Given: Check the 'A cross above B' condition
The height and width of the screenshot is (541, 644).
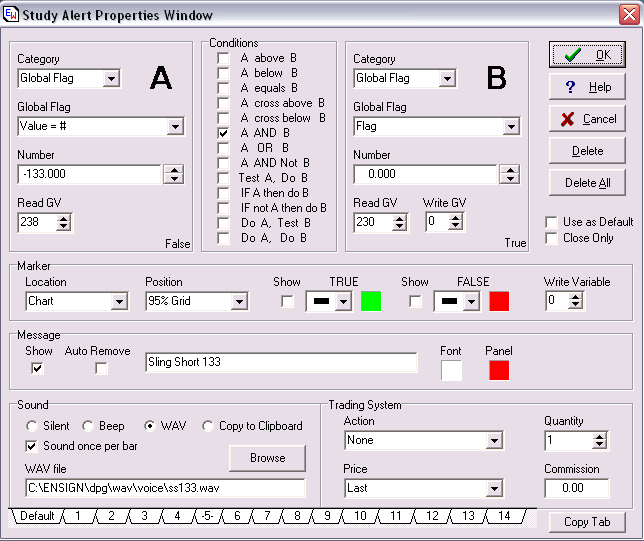Looking at the screenshot, I should pyautogui.click(x=223, y=103).
